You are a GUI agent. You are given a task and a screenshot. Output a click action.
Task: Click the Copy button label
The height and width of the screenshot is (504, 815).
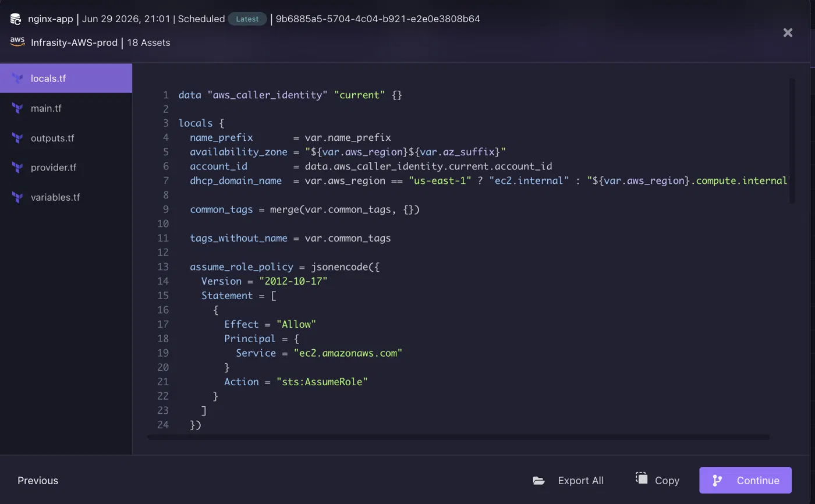667,481
